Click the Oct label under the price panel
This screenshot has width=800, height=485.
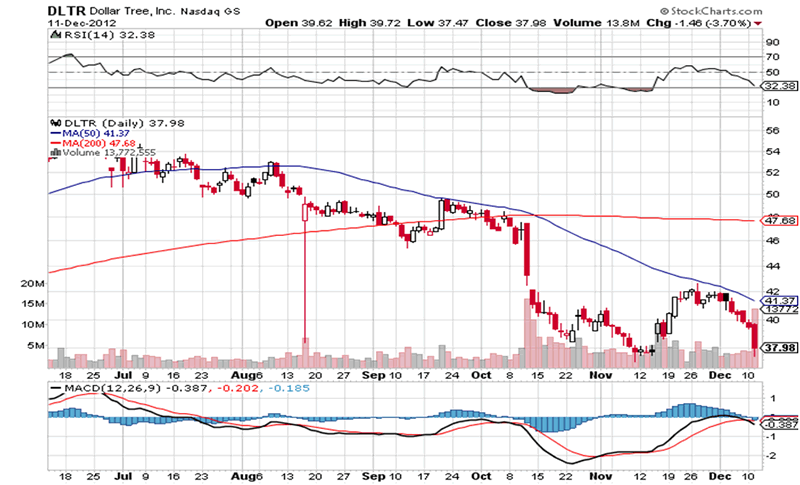[x=481, y=375]
